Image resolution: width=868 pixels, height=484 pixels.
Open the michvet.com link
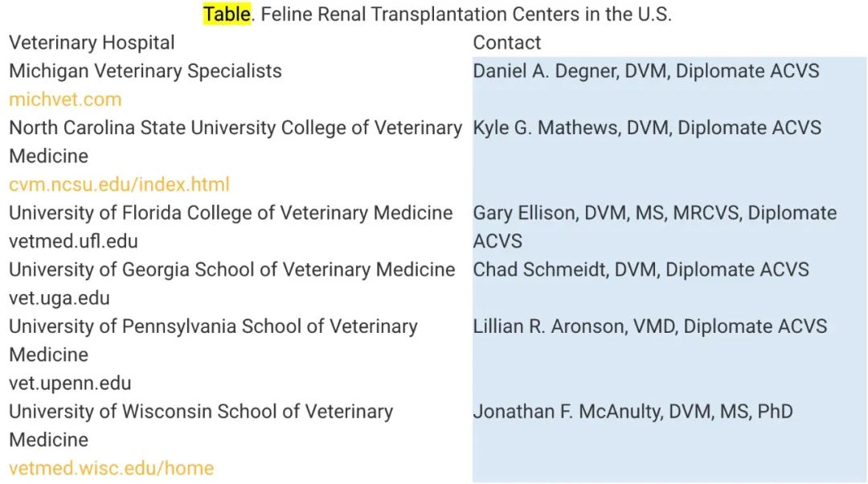(65, 100)
